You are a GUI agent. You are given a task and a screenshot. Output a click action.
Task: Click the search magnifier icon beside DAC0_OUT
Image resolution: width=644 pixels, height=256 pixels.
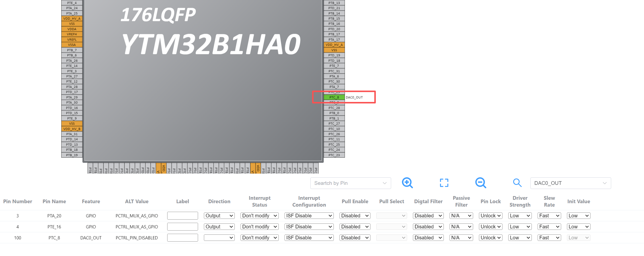coord(517,183)
